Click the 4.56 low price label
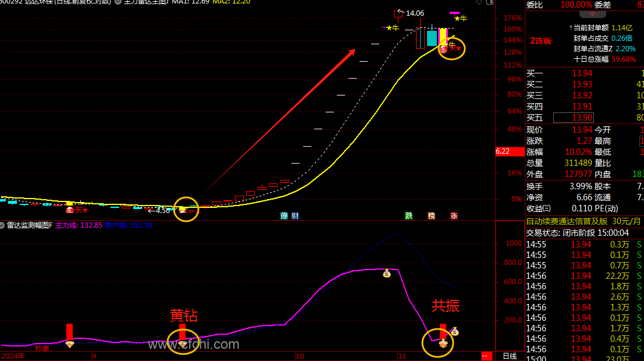644x361 pixels. (x=163, y=211)
